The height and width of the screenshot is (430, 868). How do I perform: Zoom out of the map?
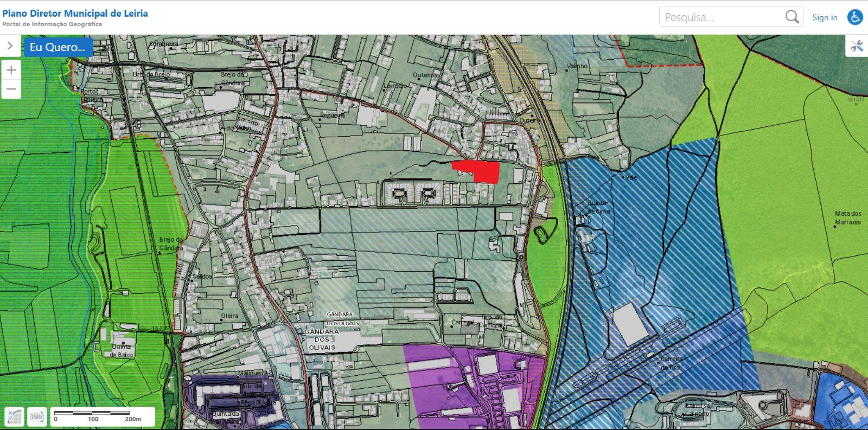pos(11,89)
